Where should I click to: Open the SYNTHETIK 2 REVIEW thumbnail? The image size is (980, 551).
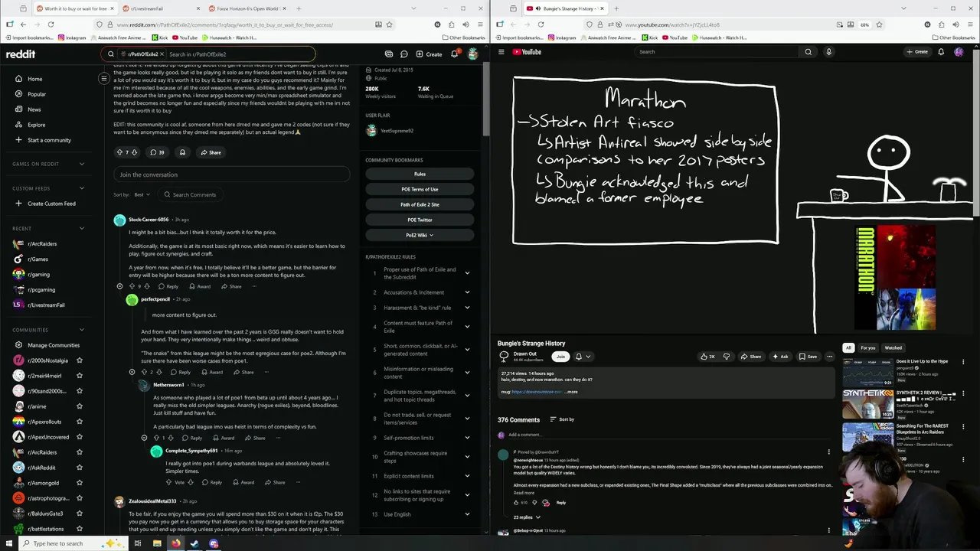coord(868,403)
